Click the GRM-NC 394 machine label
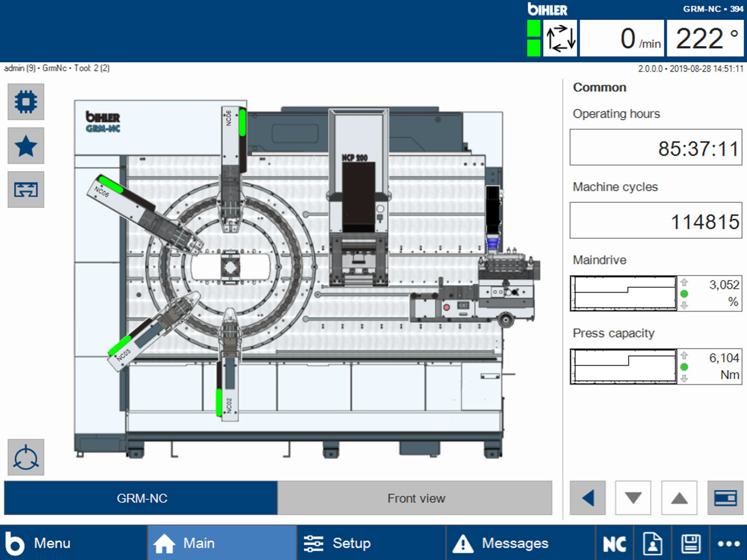This screenshot has height=560, width=747. click(x=713, y=9)
